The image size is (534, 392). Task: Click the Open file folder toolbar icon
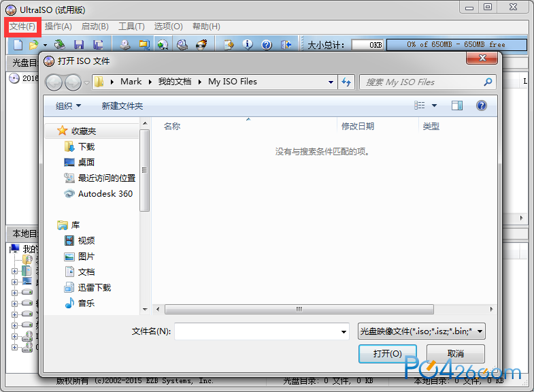tap(33, 45)
